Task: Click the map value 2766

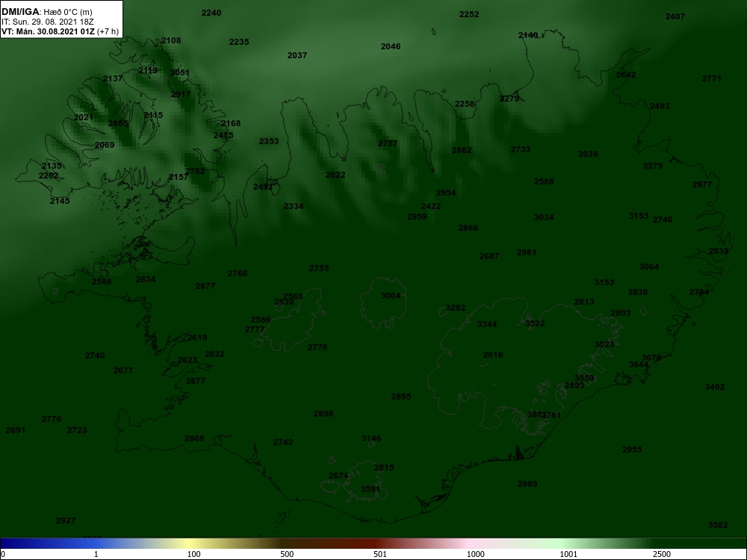Action: pos(238,273)
